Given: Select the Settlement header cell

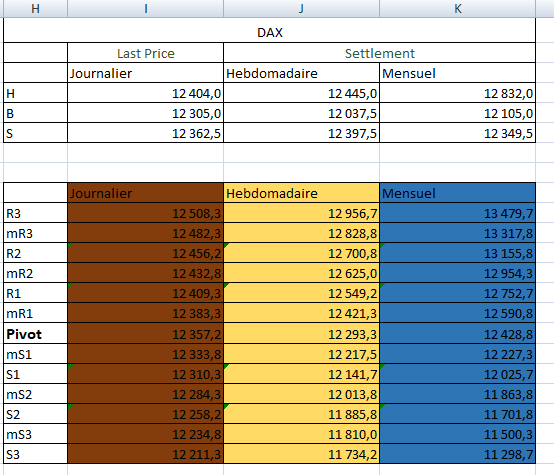Looking at the screenshot, I should point(379,53).
